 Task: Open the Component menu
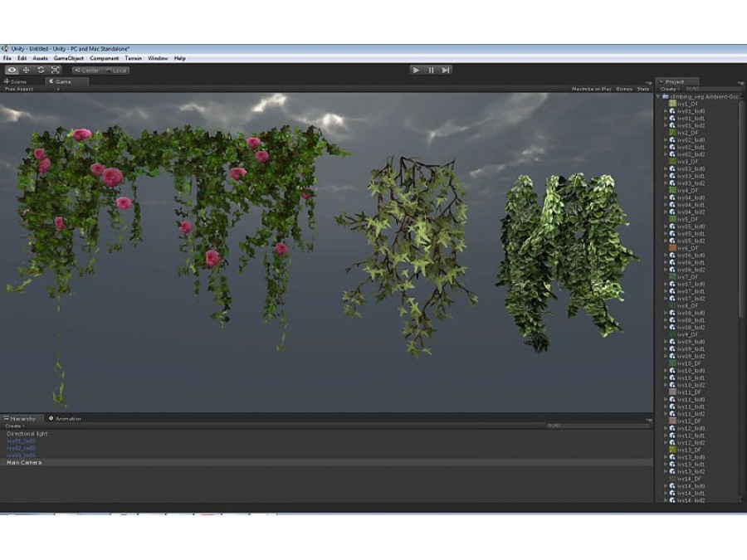(x=105, y=58)
